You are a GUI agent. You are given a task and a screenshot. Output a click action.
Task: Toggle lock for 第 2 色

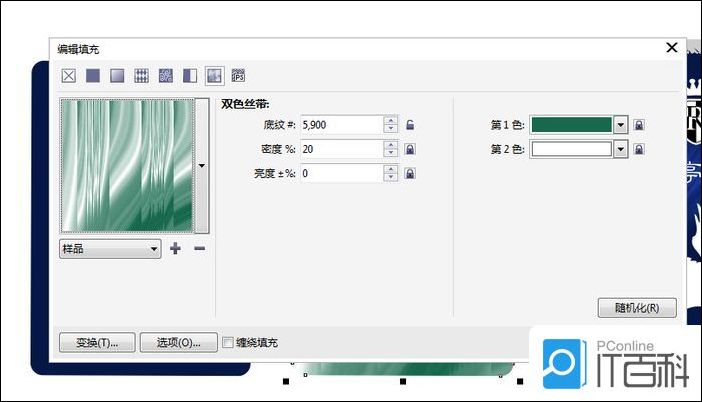[x=639, y=149]
